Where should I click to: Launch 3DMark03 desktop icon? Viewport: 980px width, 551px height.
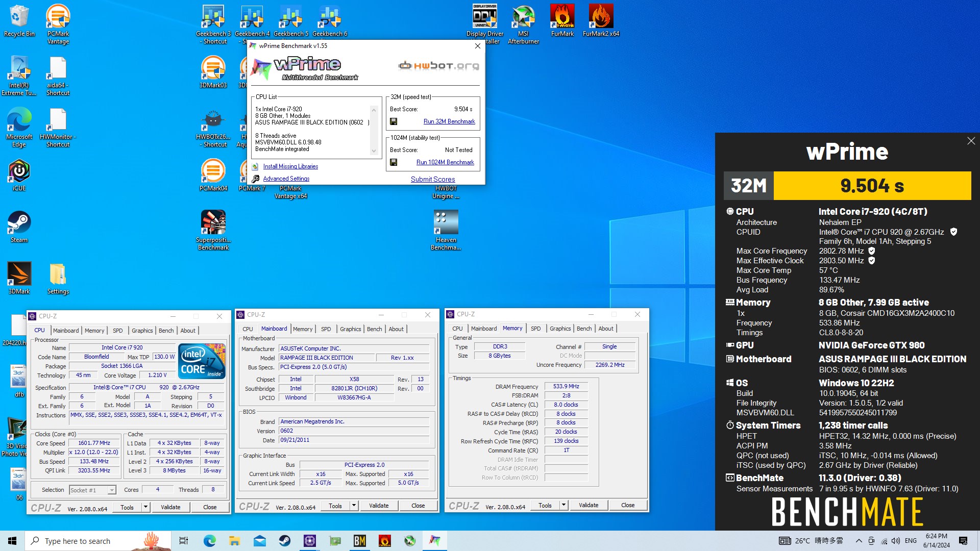213,72
